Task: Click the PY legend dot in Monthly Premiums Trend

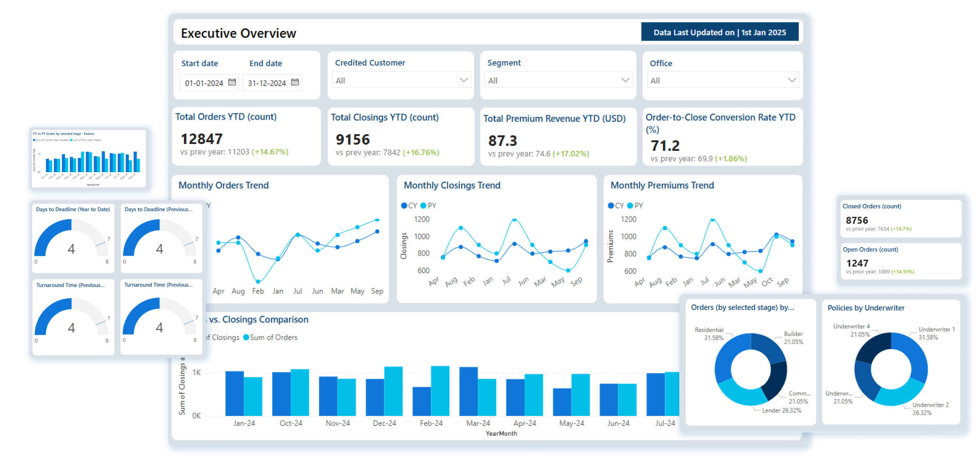Action: [x=629, y=206]
